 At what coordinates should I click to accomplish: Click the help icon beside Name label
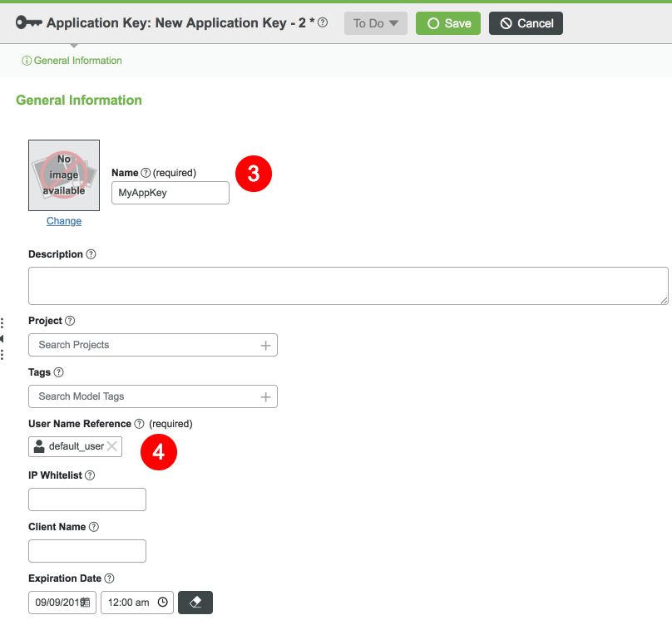146,173
